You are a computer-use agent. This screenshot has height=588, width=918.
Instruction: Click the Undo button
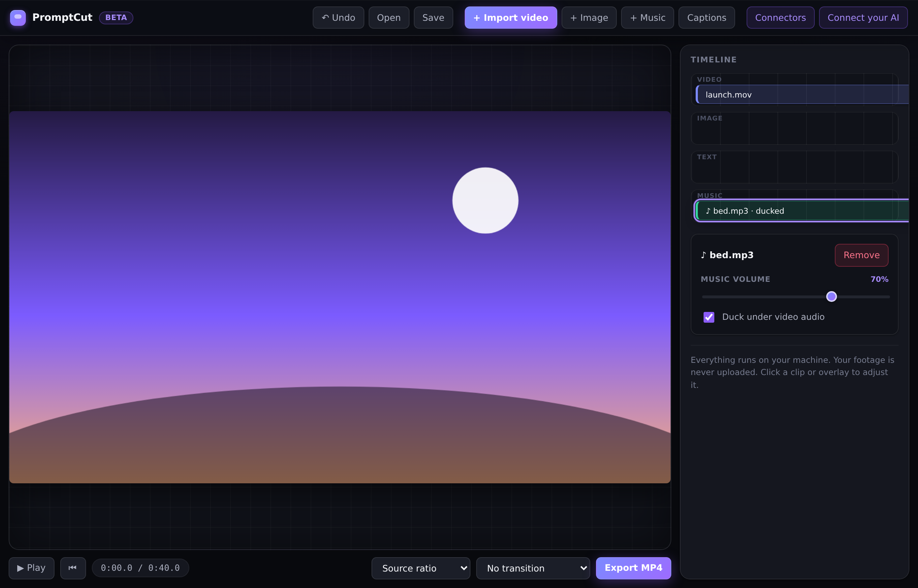[338, 18]
